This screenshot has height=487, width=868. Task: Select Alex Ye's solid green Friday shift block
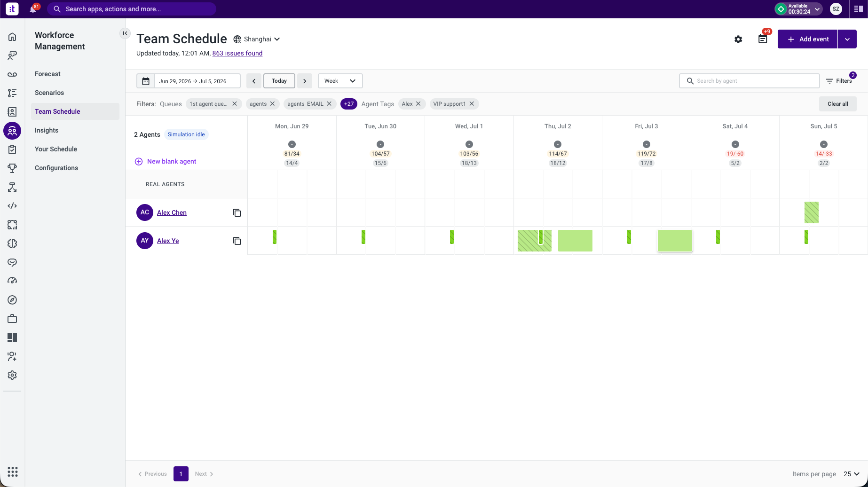point(675,241)
